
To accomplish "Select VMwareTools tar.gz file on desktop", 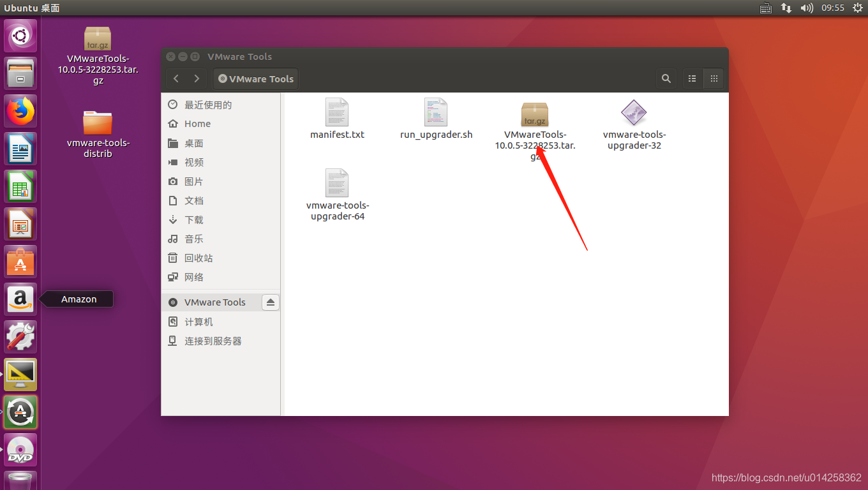I will pyautogui.click(x=98, y=56).
